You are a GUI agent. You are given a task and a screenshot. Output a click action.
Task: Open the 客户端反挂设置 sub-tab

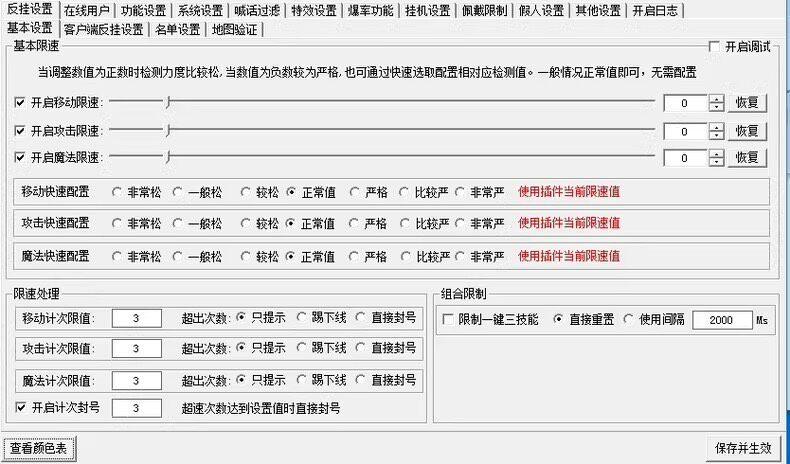click(x=104, y=30)
